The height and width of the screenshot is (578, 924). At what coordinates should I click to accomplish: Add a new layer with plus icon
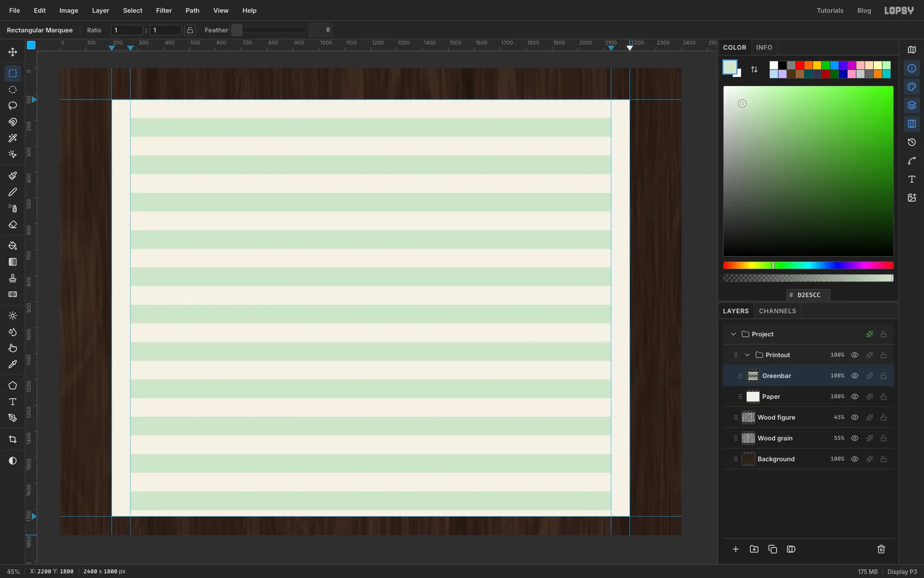click(736, 549)
